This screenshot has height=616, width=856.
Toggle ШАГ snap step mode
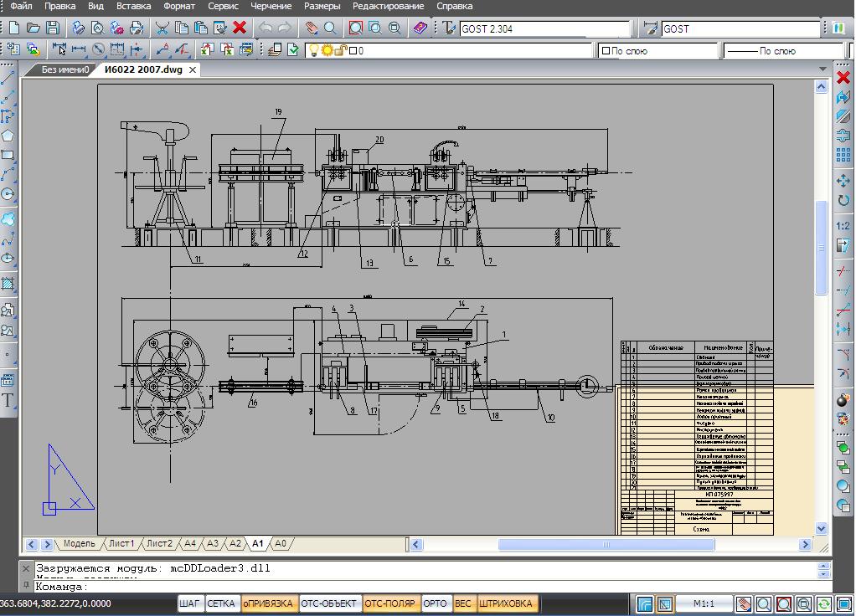tap(189, 603)
